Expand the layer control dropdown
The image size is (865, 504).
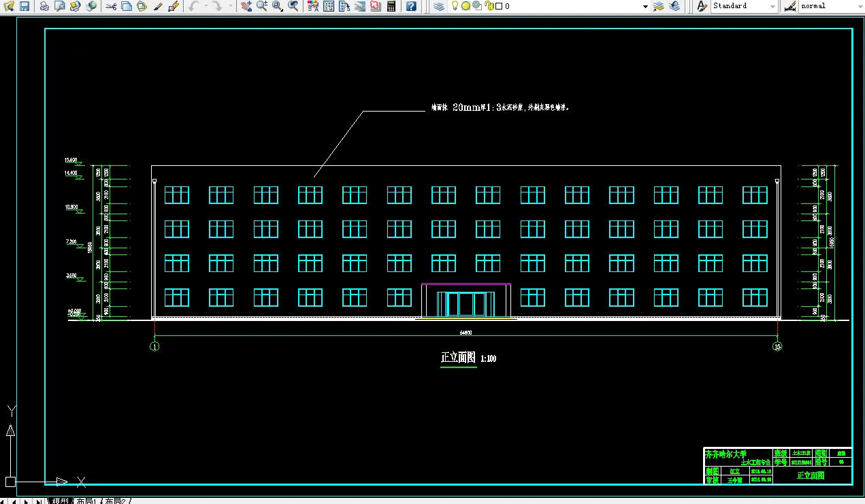[645, 6]
